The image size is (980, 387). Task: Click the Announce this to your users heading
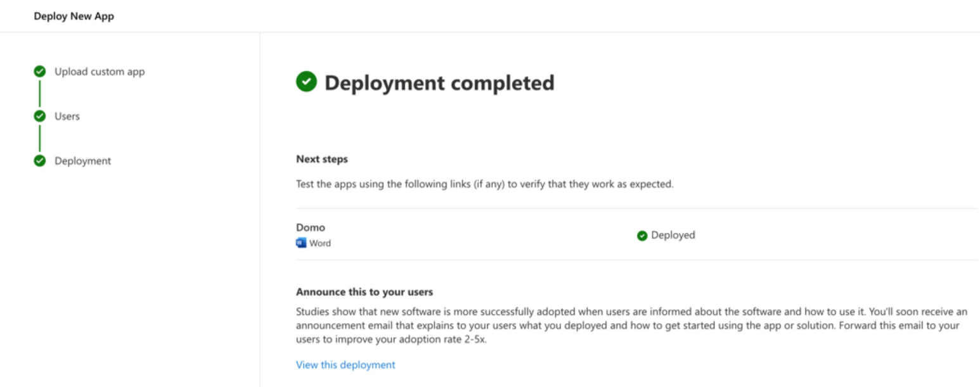pyautogui.click(x=364, y=292)
